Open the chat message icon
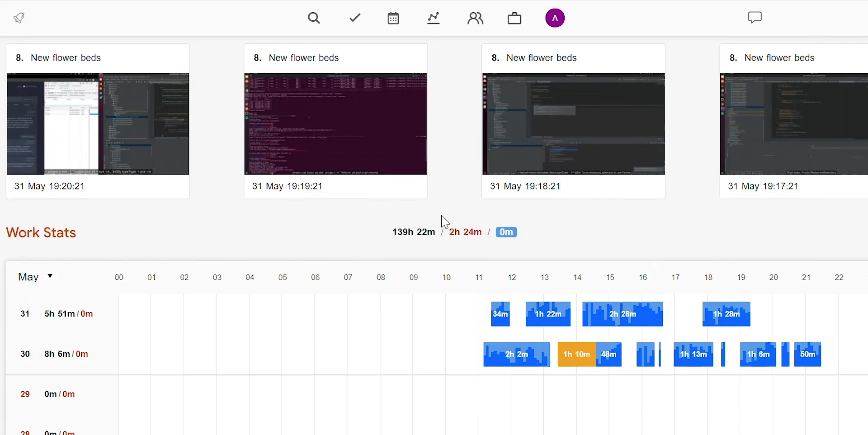This screenshot has height=435, width=868. 755,18
